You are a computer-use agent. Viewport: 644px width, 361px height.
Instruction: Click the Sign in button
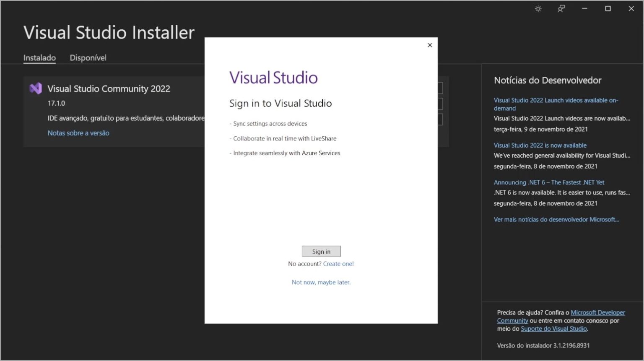coord(321,251)
